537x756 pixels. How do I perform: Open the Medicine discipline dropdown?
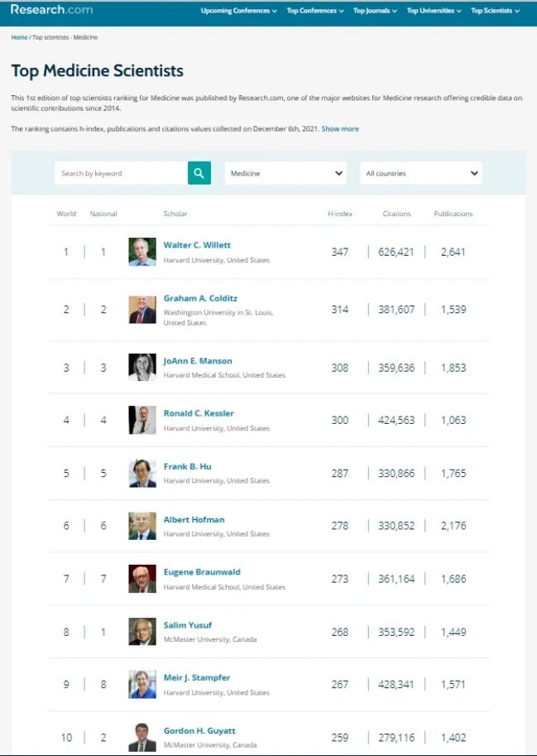(x=285, y=173)
